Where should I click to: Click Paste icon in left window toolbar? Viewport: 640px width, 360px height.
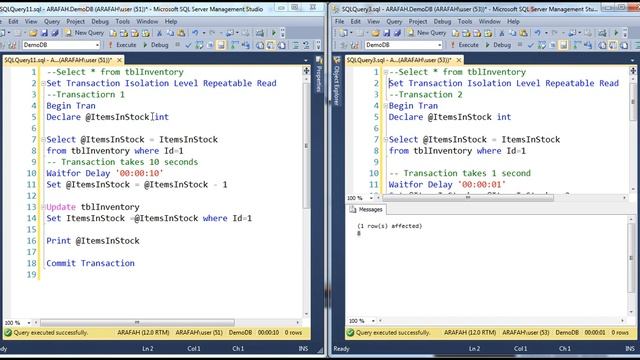point(181,33)
